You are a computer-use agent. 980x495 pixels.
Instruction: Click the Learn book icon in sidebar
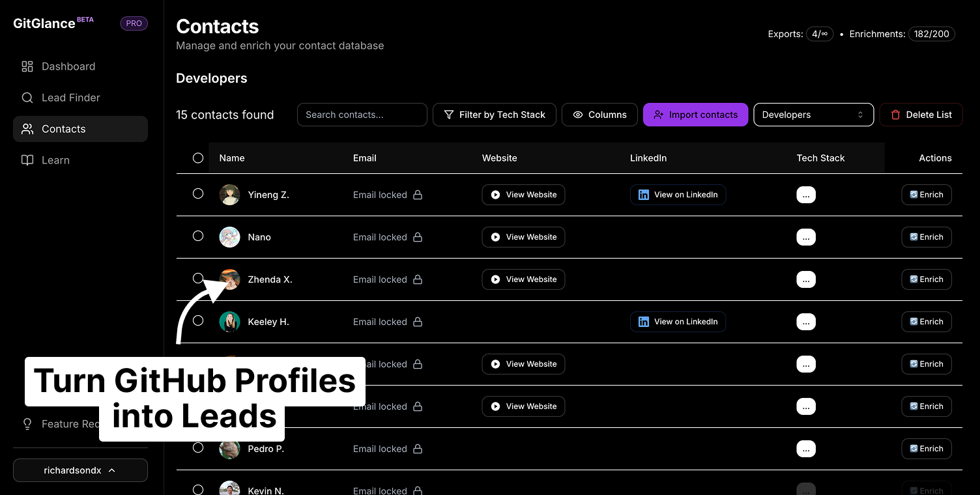(x=27, y=160)
